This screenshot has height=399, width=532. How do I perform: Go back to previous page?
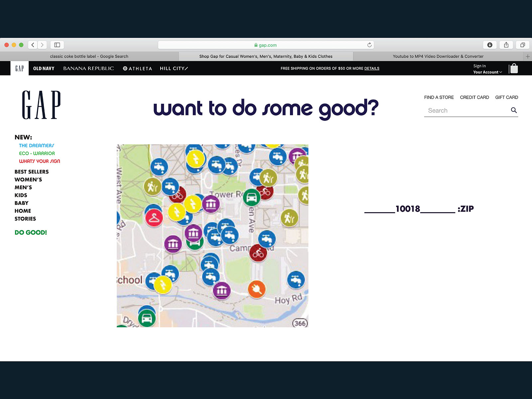[33, 45]
